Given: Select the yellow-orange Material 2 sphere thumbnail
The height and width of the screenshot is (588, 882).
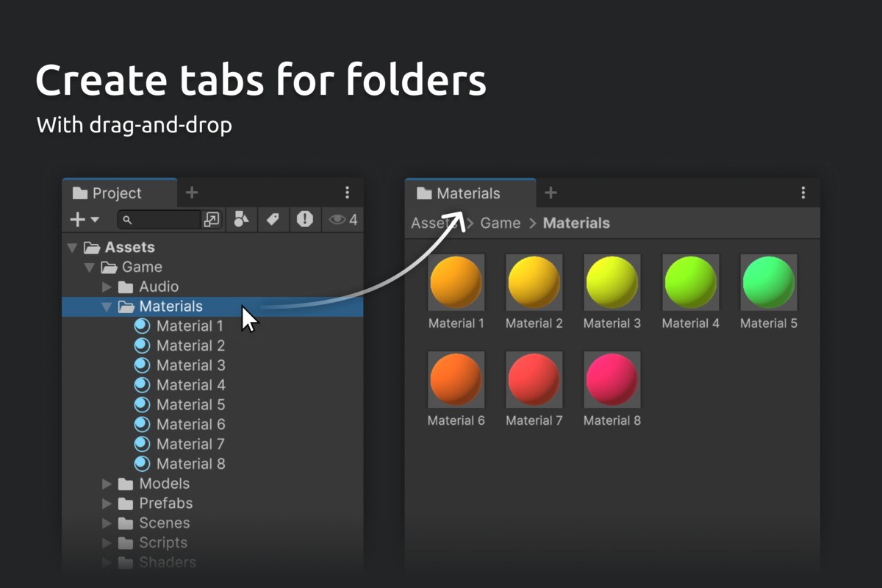Looking at the screenshot, I should pyautogui.click(x=534, y=282).
